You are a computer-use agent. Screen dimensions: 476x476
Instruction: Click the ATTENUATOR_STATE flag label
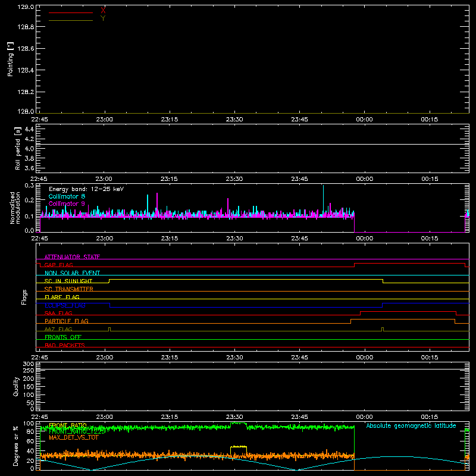pos(72,257)
